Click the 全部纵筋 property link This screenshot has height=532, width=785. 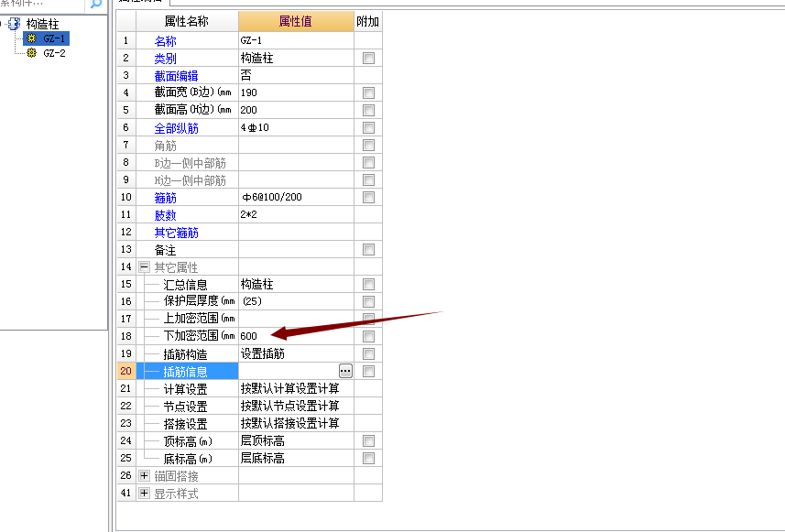point(176,128)
